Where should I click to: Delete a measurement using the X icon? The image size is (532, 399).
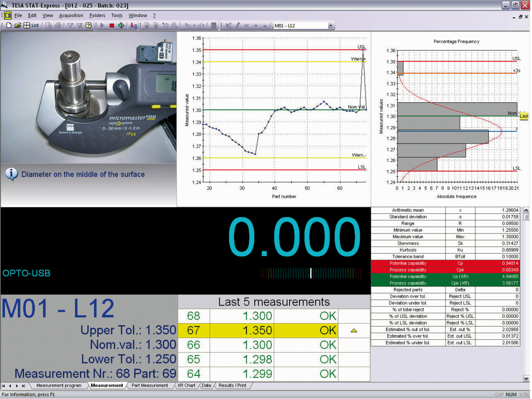246,26
